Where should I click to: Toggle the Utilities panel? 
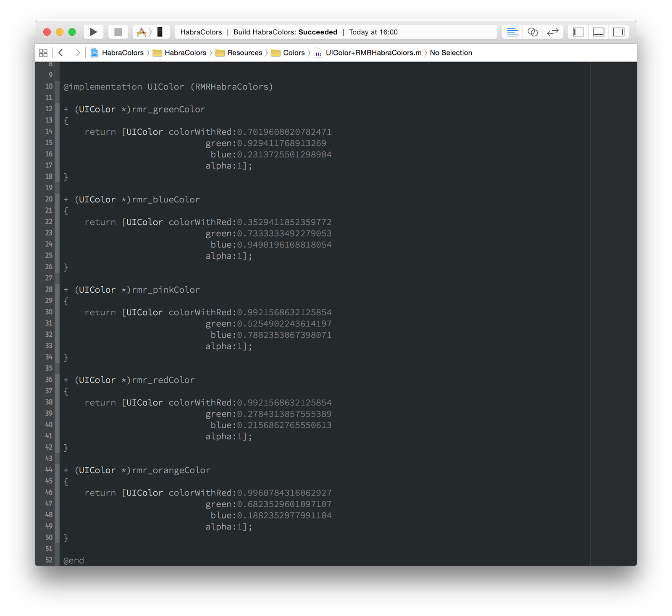point(619,32)
